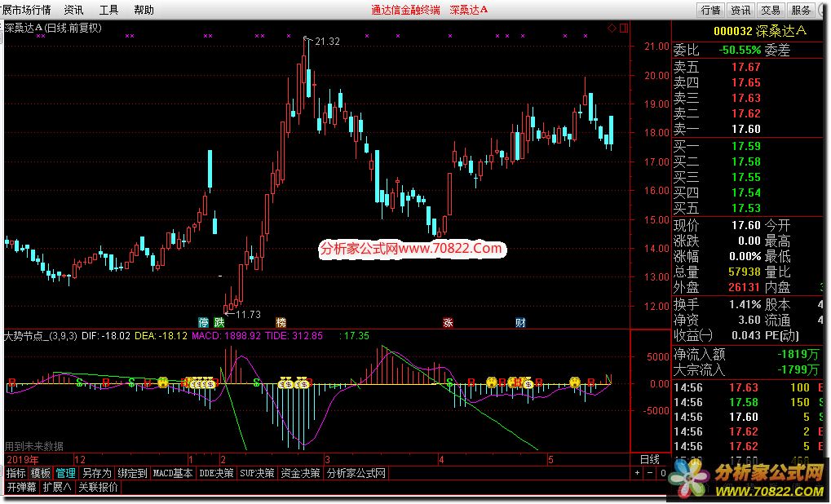Click the red diamond icon above the chart
The height and width of the screenshot is (504, 831).
[612, 28]
